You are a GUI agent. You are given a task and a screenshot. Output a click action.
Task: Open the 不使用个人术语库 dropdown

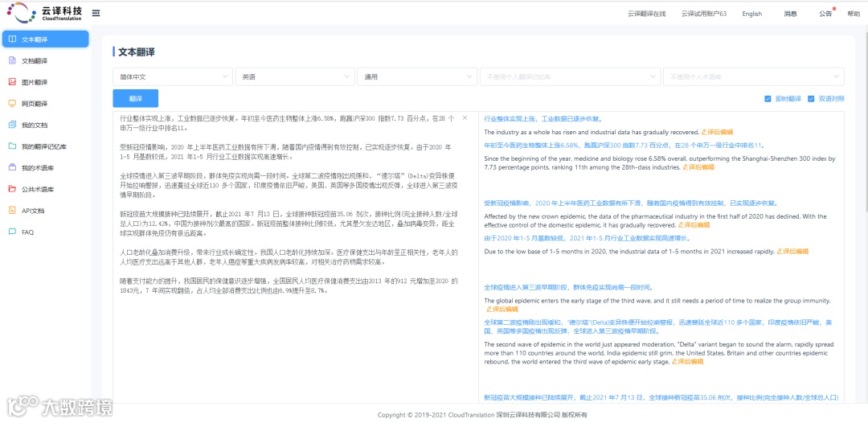(x=753, y=76)
